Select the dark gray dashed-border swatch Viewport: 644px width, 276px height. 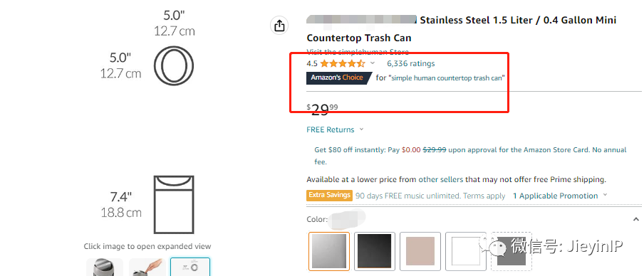(x=511, y=251)
